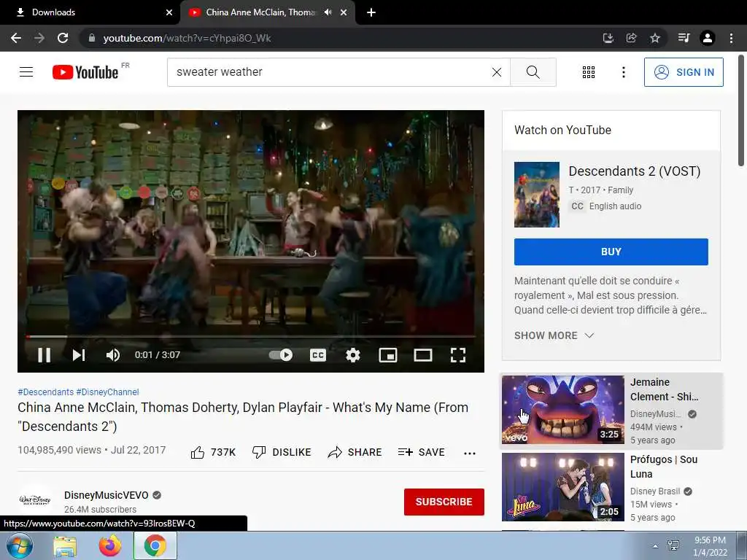Open a new browser tab
This screenshot has width=747, height=560.
tap(371, 12)
